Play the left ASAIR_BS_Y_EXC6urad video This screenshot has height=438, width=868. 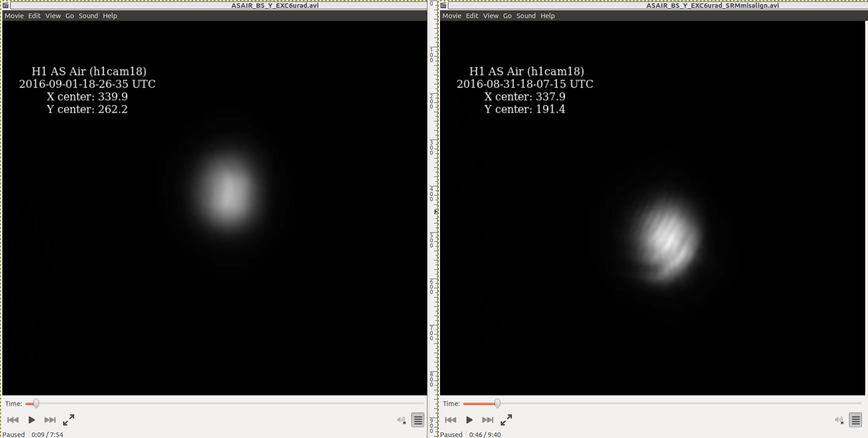click(32, 420)
